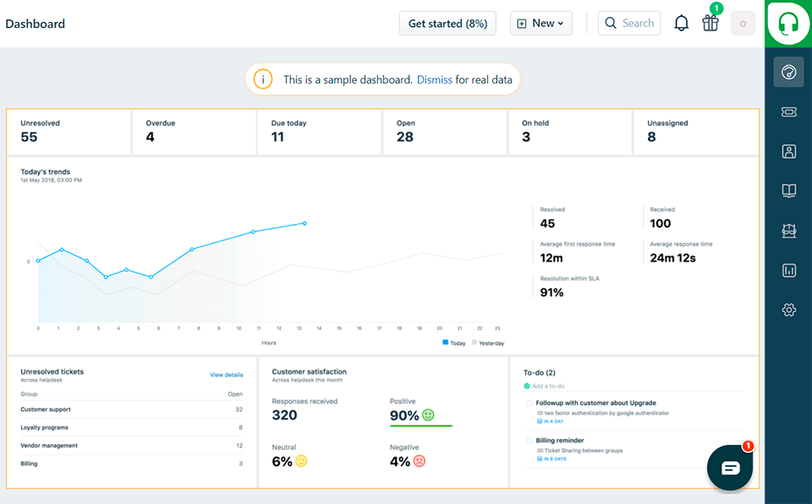
Task: Open the Analytics reports icon
Action: pyautogui.click(x=788, y=270)
